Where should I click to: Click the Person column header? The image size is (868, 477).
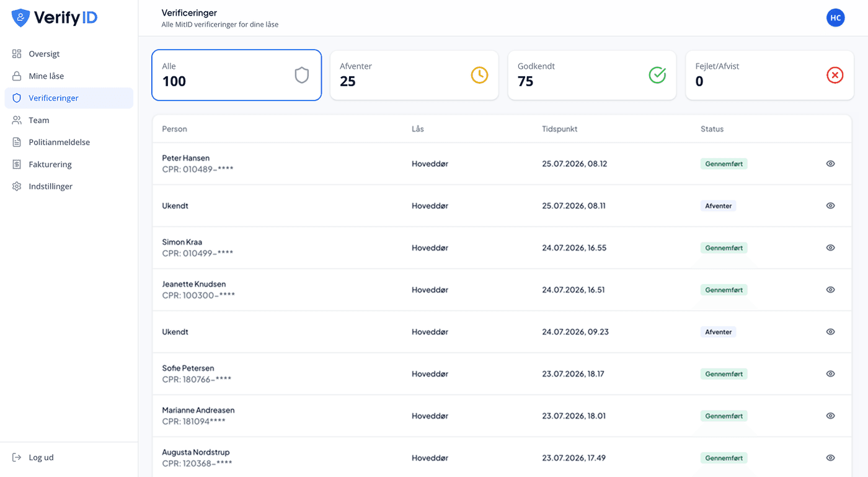174,129
